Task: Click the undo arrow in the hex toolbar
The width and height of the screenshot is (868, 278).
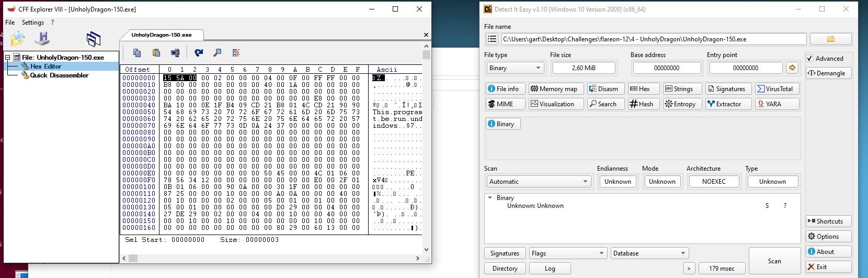Action: [x=199, y=52]
